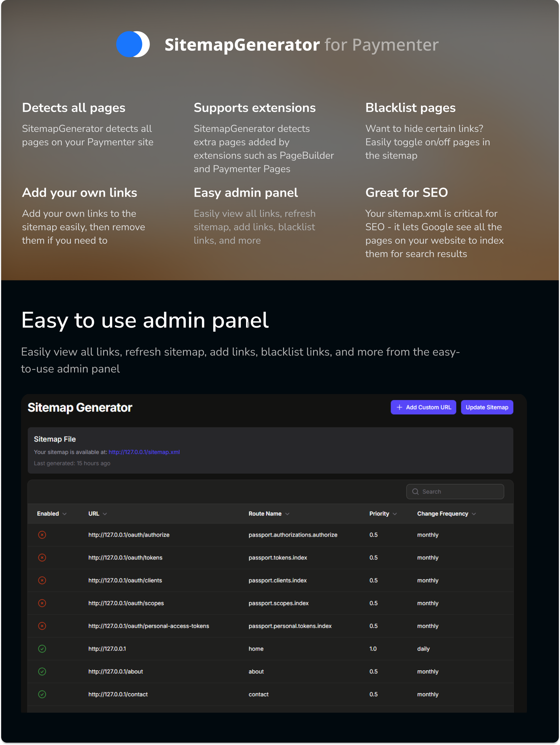Expand the URL column sort chevron
Screen dimensions: 560x745
pos(105,514)
